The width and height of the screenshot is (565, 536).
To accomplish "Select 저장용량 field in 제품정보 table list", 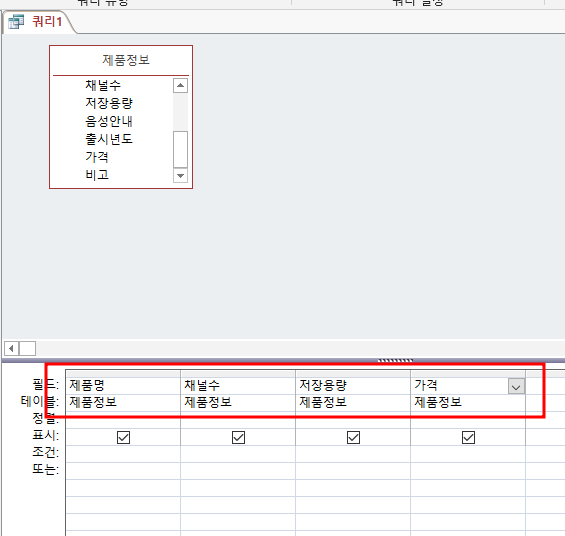I will pos(109,103).
